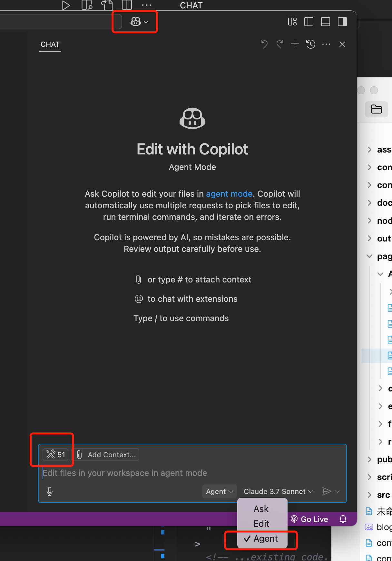Expand the 'ass' folder in file tree
This screenshot has width=392, height=561.
370,150
